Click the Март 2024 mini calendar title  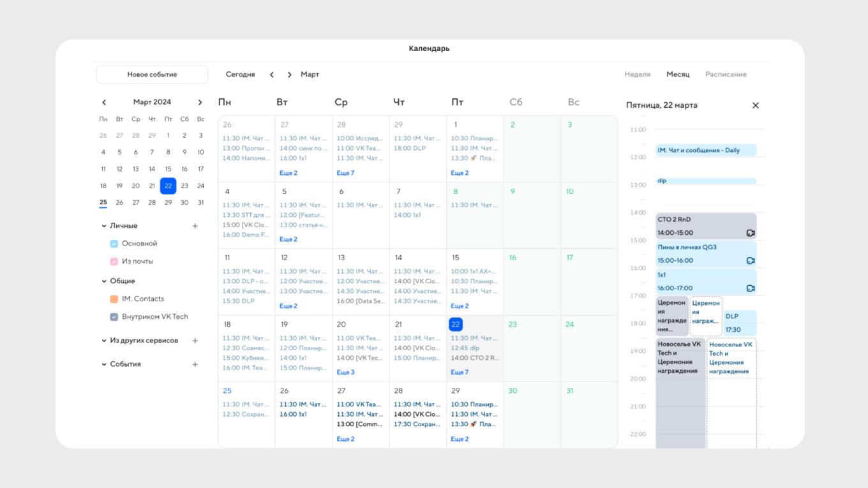coord(152,102)
